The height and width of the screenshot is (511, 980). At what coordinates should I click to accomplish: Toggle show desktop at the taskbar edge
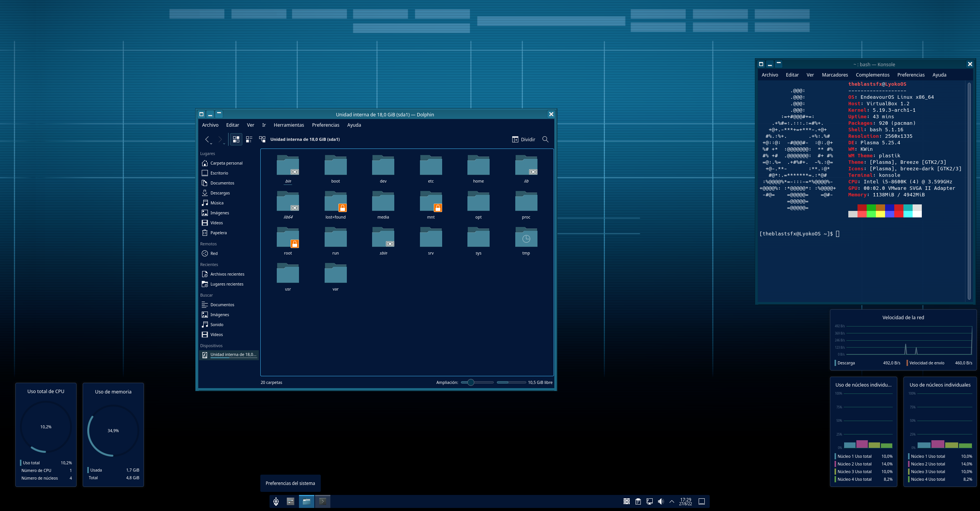701,501
